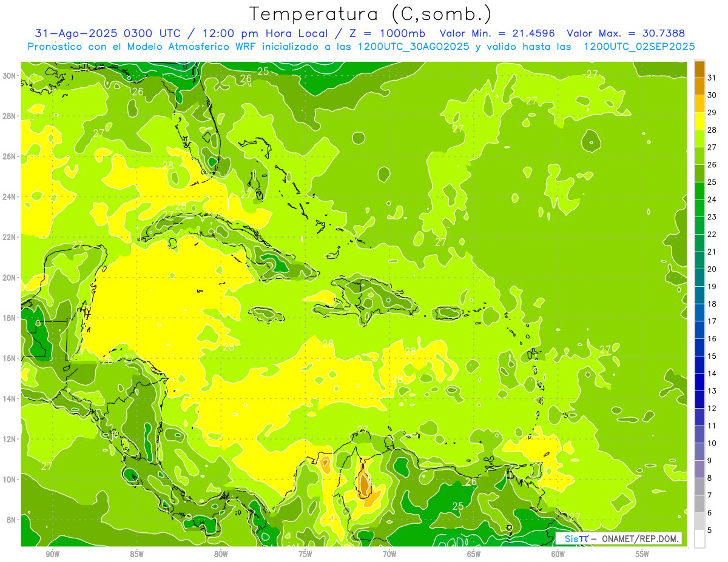Click the 'Valor Max. = 30.7388' text
The image size is (728, 562).
tap(626, 33)
